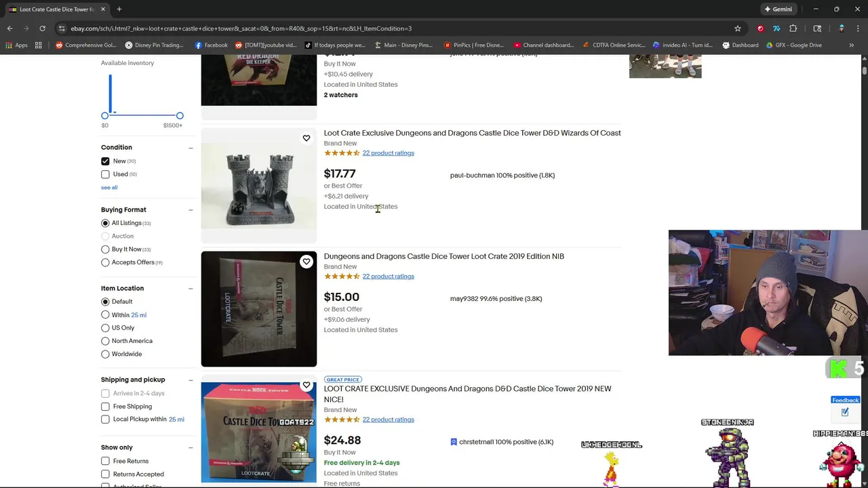The width and height of the screenshot is (868, 488).
Task: Select the North America item location
Action: point(105,341)
